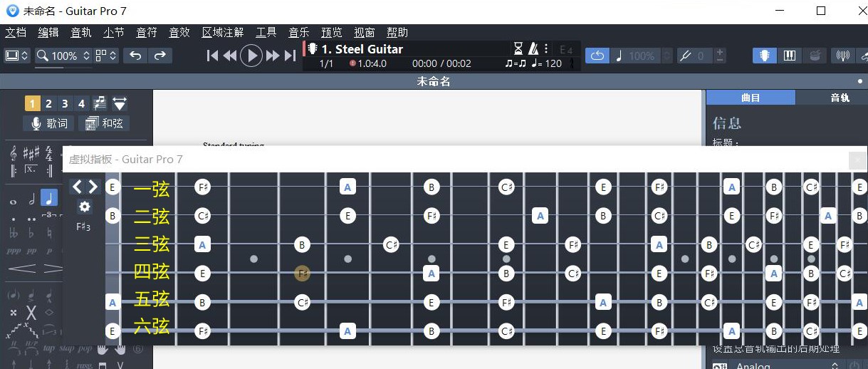This screenshot has height=369, width=868.
Task: Select the quarter note duration
Action: tap(49, 198)
